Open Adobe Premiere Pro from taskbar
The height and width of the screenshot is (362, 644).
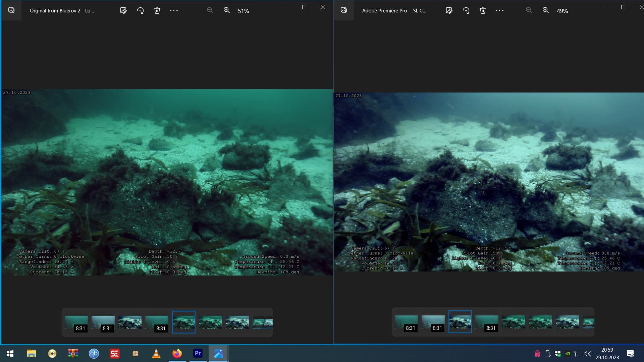(x=198, y=353)
